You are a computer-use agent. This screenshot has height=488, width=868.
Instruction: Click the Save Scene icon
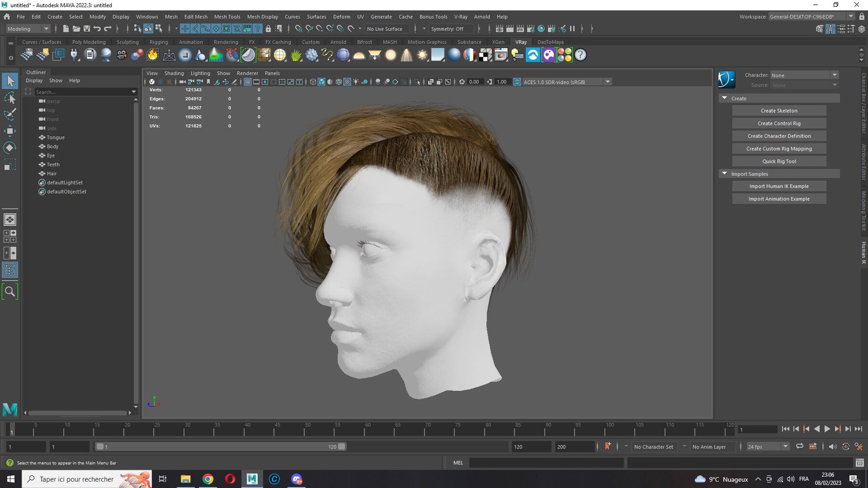click(x=87, y=29)
